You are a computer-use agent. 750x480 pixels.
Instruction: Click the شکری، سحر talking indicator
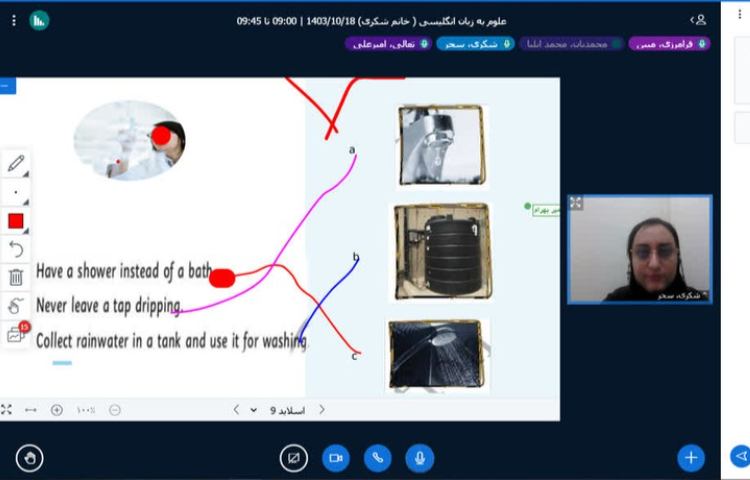click(x=475, y=44)
